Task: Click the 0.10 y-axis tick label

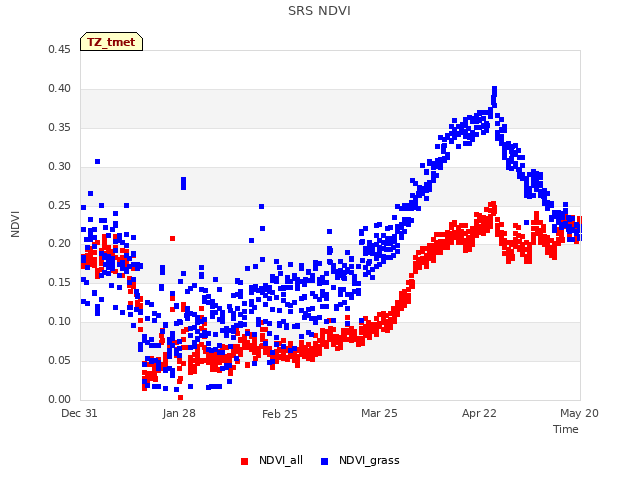Action: tap(59, 322)
